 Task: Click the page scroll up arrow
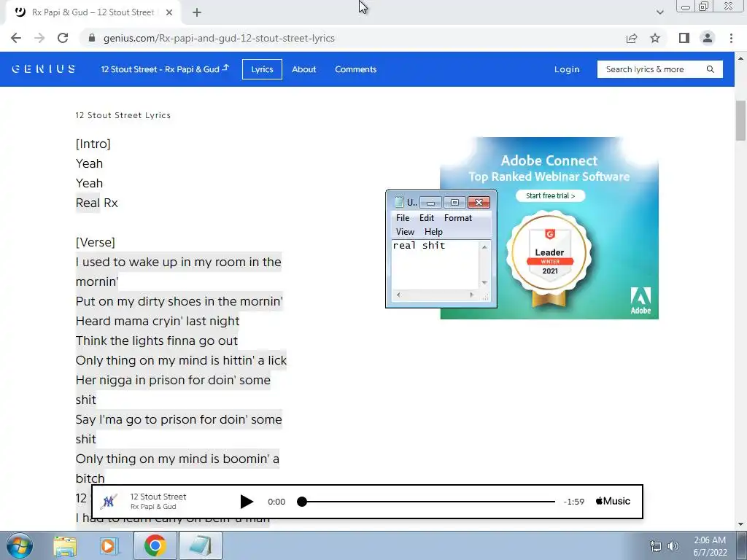pyautogui.click(x=740, y=58)
